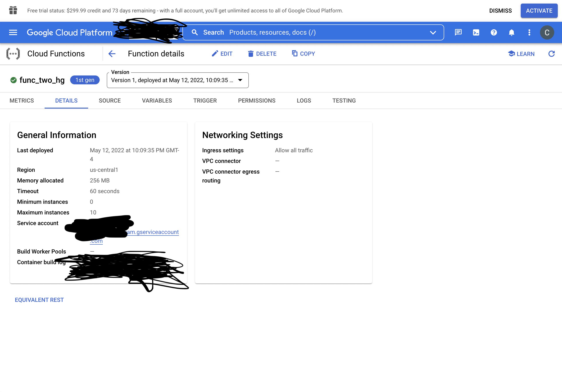Image resolution: width=562 pixels, height=392 pixels.
Task: Dismiss the free trial banner
Action: [500, 11]
